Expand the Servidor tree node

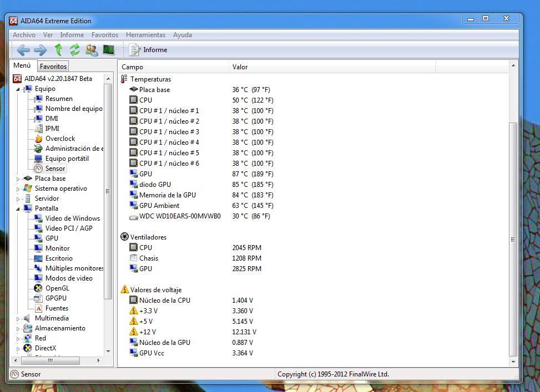click(x=18, y=199)
